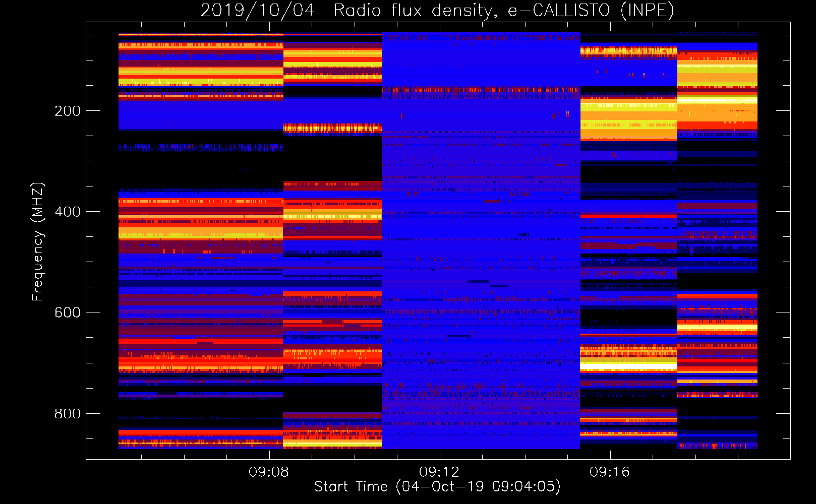
Task: Click the 200 frequency tick label
Action: pos(68,111)
